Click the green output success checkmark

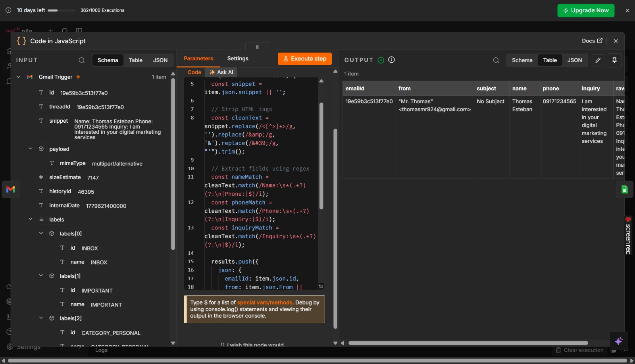click(x=381, y=60)
